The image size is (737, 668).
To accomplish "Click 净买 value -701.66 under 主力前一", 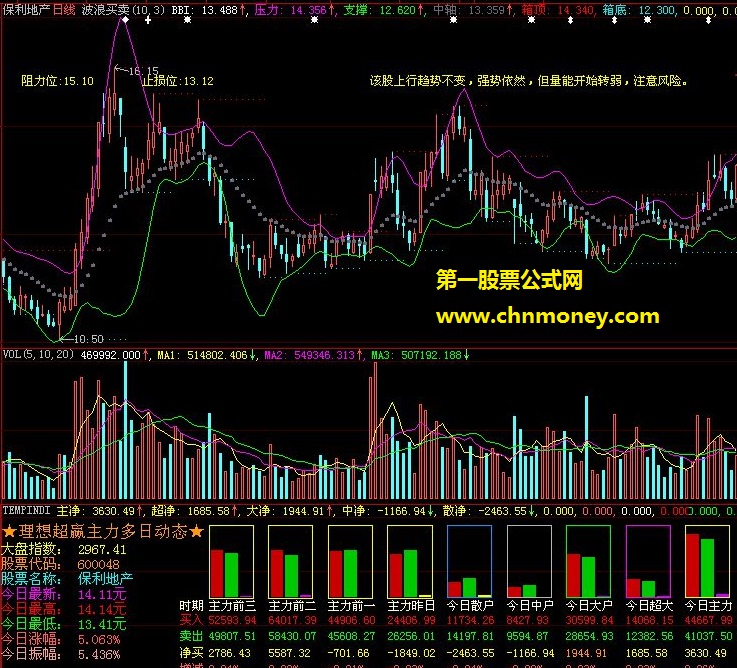I will coord(348,653).
